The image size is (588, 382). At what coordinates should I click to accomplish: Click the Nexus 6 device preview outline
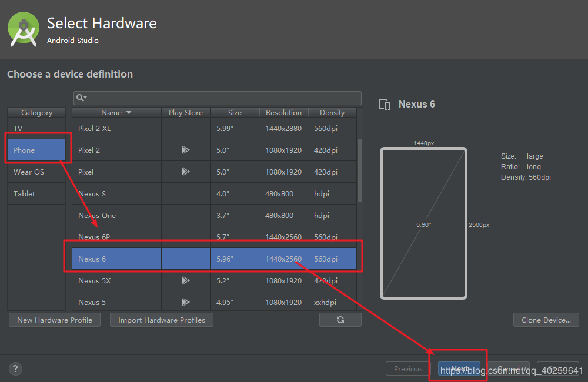(x=423, y=223)
